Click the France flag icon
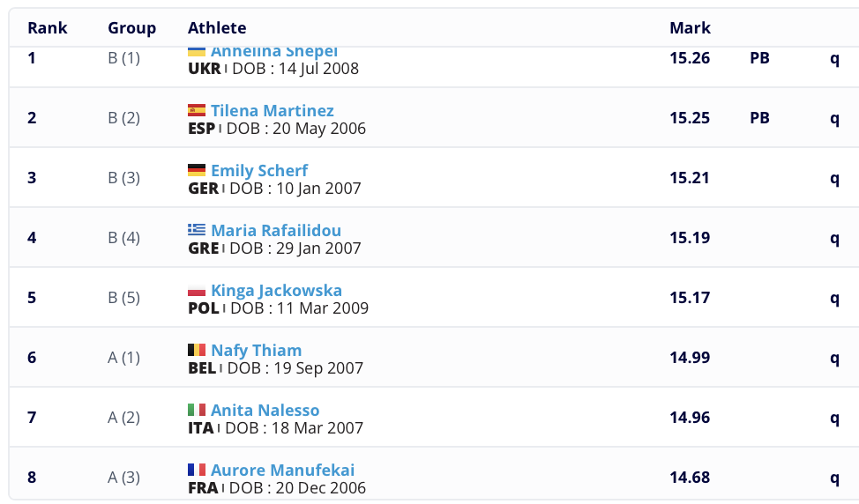This screenshot has width=859, height=504. coord(197,471)
